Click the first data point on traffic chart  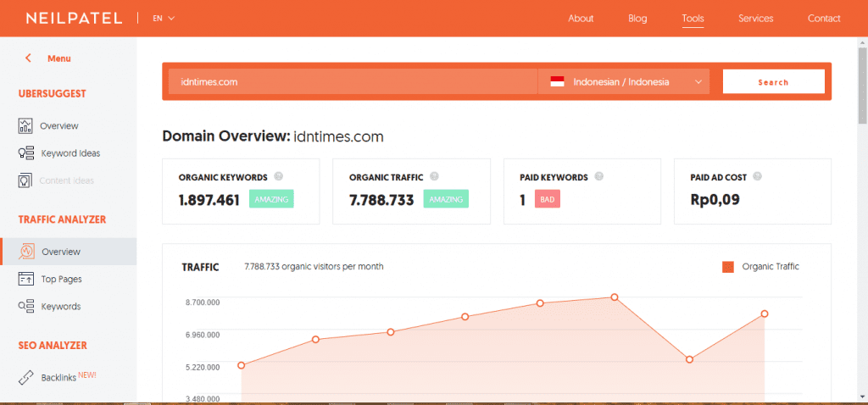point(242,365)
